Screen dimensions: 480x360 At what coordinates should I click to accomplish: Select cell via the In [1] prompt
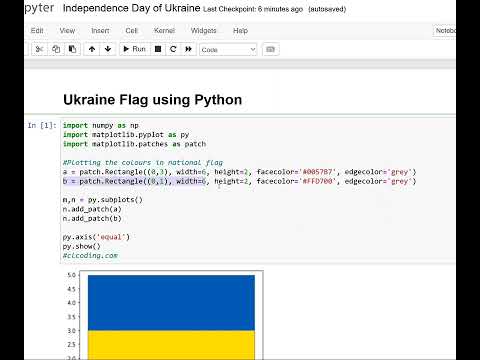tap(42, 125)
